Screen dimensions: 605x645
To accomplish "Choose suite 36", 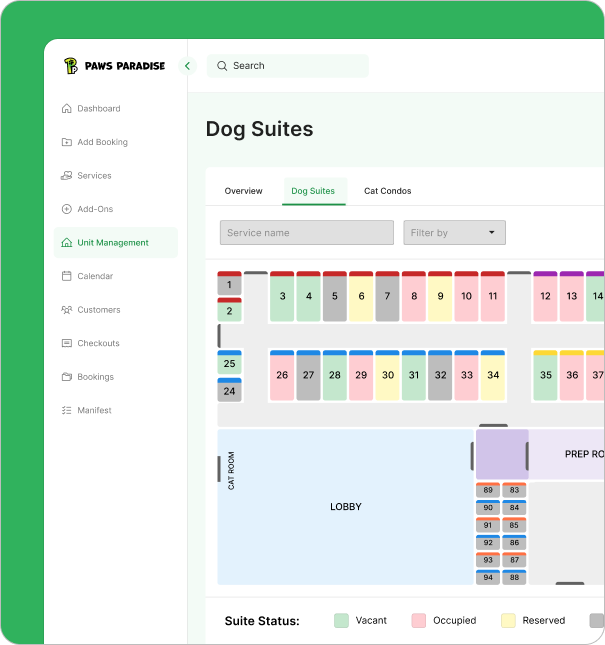I will click(x=572, y=375).
